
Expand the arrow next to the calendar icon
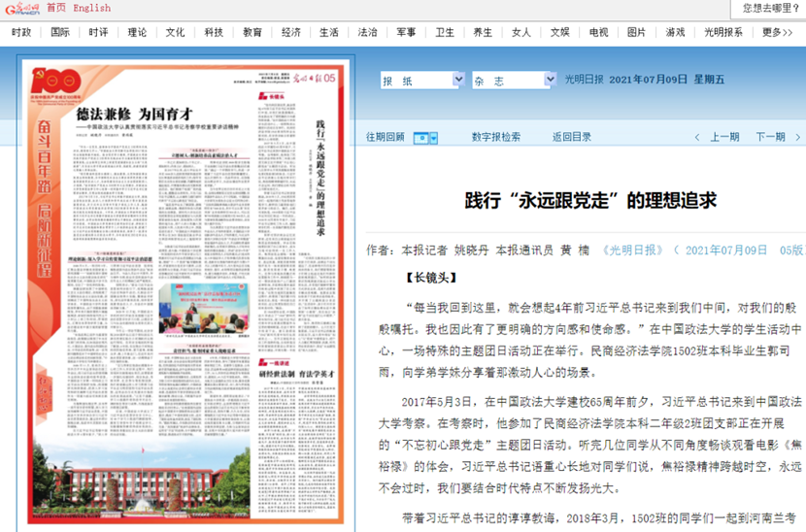[x=434, y=138]
